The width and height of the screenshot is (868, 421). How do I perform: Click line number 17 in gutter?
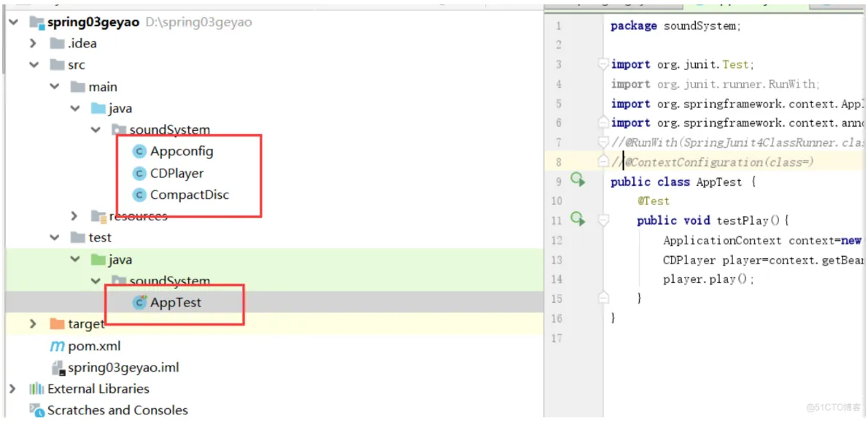tap(557, 338)
